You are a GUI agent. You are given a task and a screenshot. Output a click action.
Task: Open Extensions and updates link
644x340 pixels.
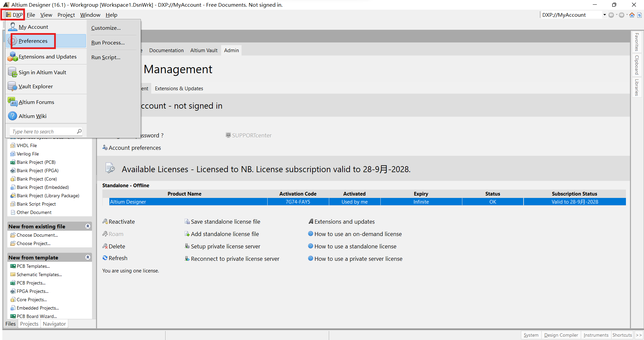pyautogui.click(x=342, y=222)
